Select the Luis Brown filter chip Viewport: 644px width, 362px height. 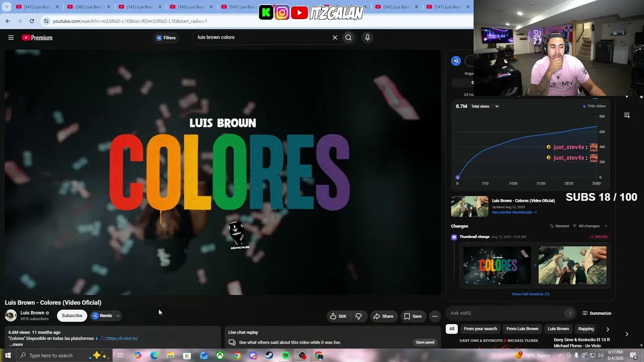pyautogui.click(x=558, y=329)
